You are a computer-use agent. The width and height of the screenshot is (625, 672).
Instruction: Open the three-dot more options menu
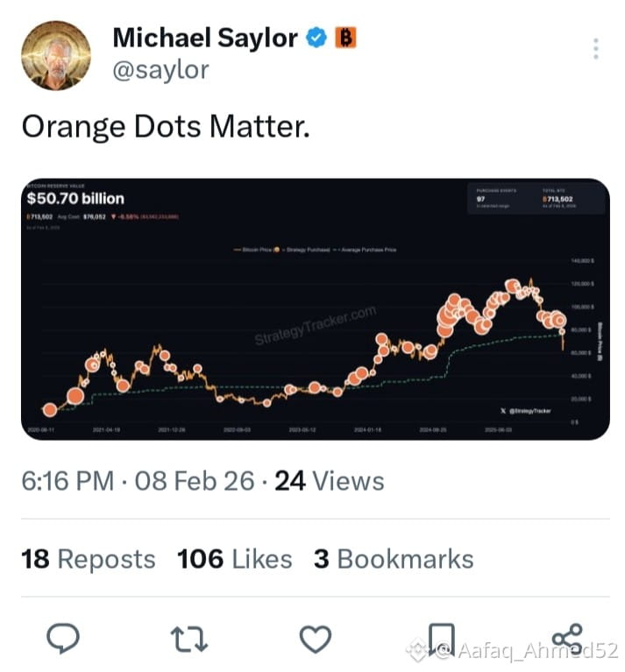click(x=595, y=48)
